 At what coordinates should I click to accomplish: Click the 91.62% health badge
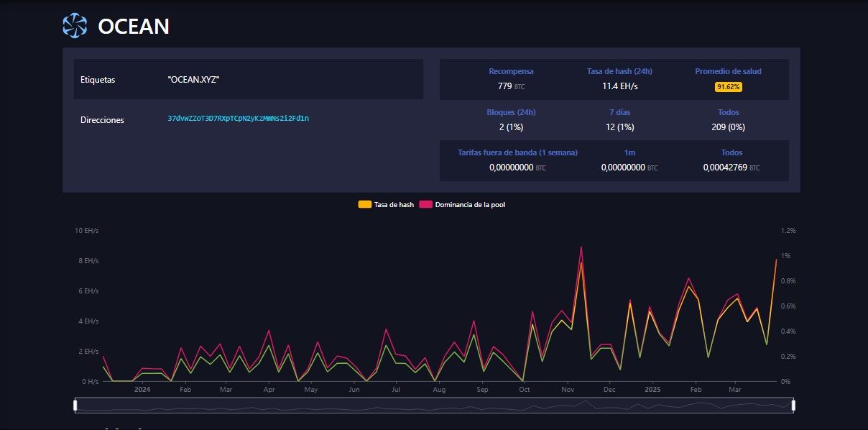(728, 86)
